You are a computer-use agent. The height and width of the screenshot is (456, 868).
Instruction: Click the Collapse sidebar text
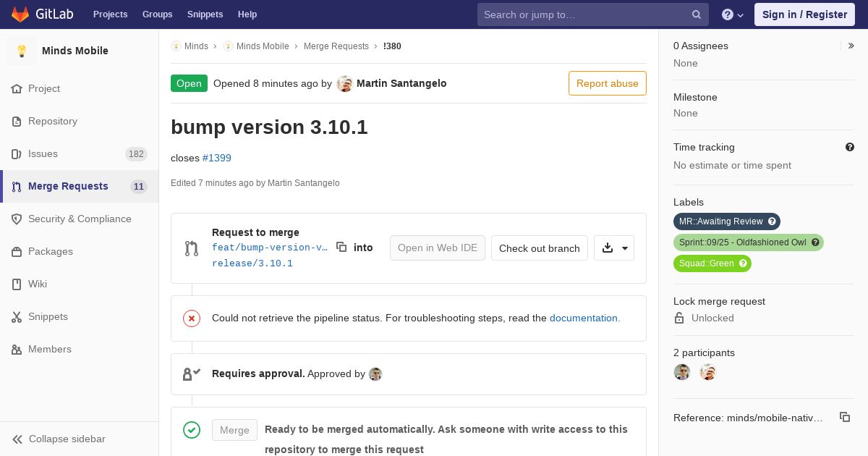(67, 439)
